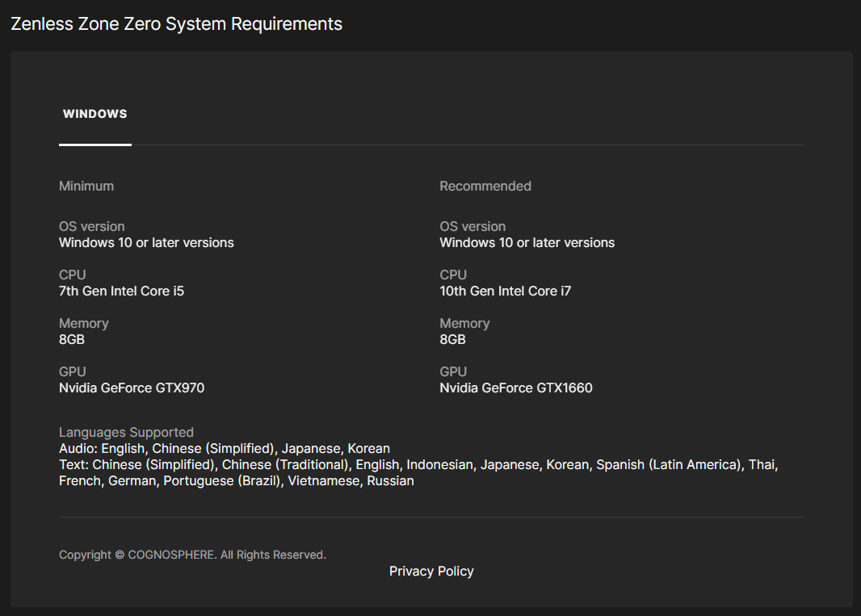Select the Languages Supported heading
Viewport: 861px width, 616px height.
tap(126, 432)
